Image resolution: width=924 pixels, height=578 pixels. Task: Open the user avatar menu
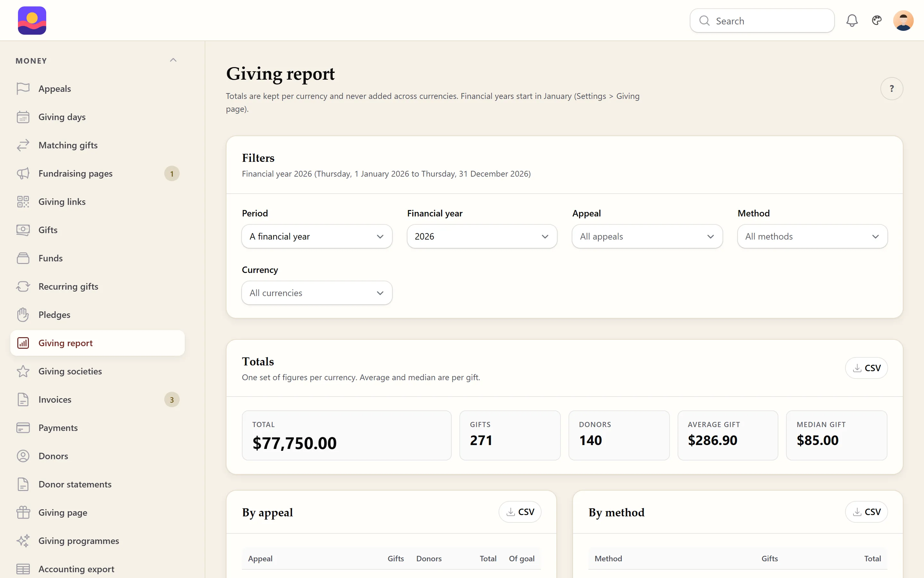coord(903,21)
